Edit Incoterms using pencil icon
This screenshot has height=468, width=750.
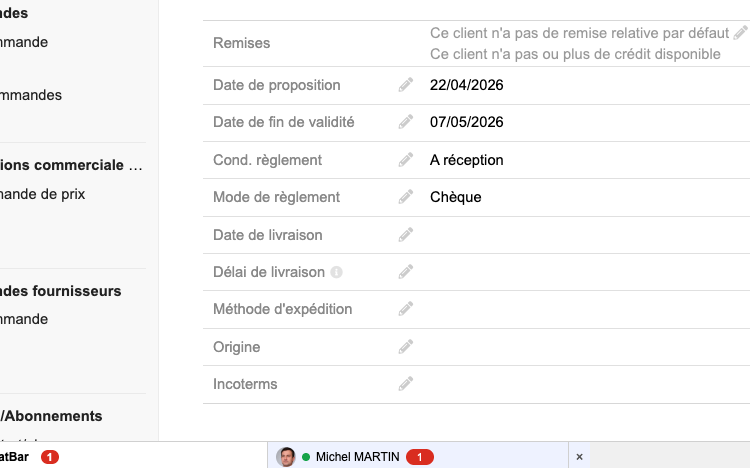[406, 384]
